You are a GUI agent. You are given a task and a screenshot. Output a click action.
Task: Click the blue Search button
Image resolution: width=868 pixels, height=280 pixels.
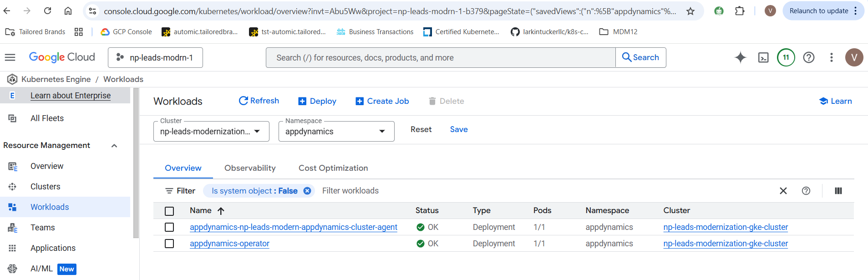641,58
